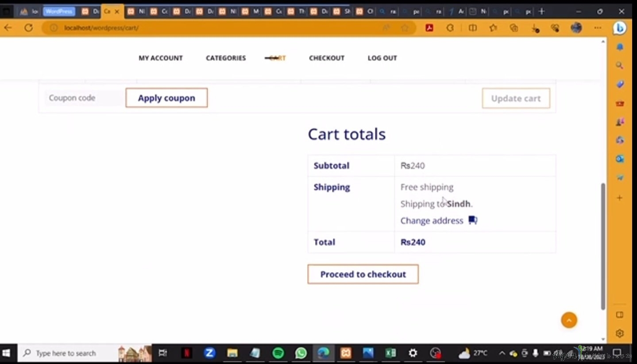The height and width of the screenshot is (364, 637).
Task: Show hidden system tray icons arrow
Action: click(x=502, y=353)
